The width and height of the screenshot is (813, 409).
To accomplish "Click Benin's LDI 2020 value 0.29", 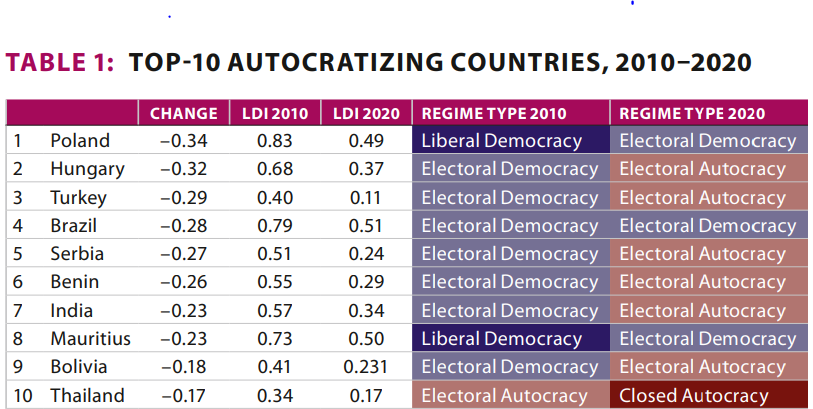I will click(x=366, y=283).
